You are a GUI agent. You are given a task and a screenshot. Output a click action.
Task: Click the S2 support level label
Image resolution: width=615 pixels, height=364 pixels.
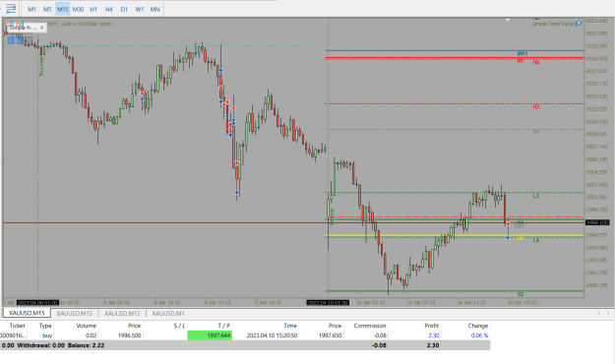tap(521, 294)
